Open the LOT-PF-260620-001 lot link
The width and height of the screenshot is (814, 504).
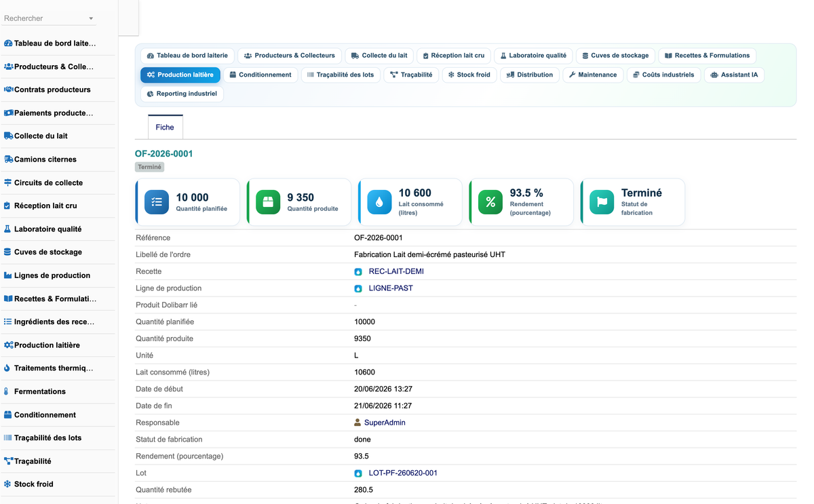click(403, 473)
